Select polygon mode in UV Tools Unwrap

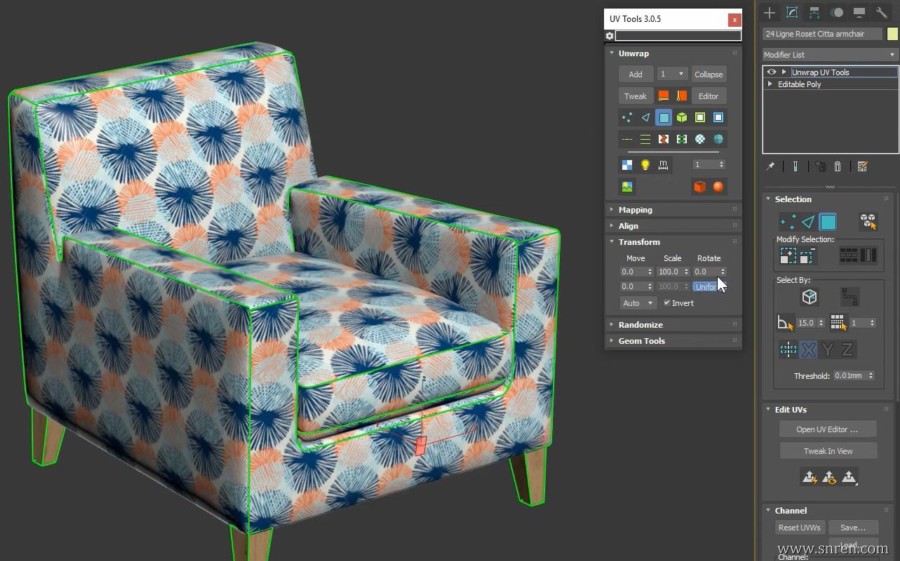pos(664,118)
